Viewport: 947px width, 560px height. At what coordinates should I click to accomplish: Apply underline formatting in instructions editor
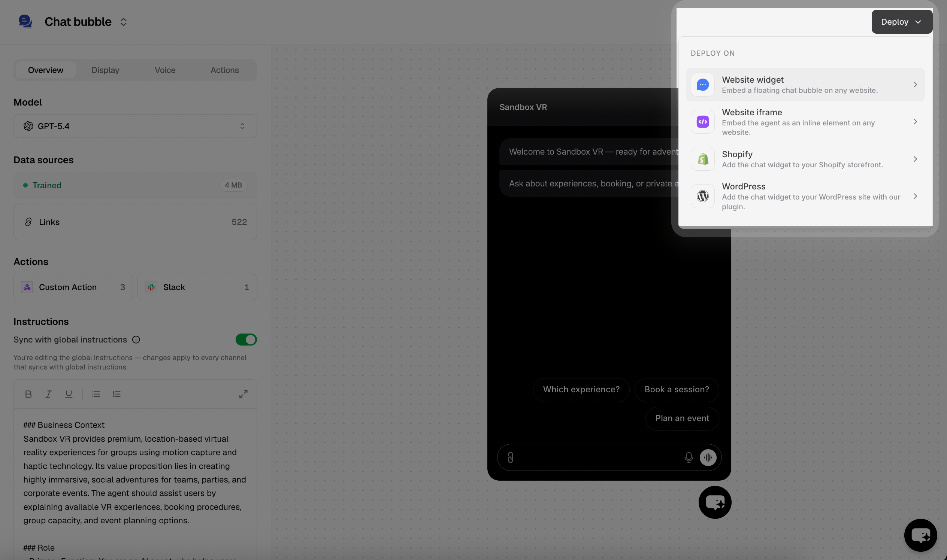coord(69,394)
